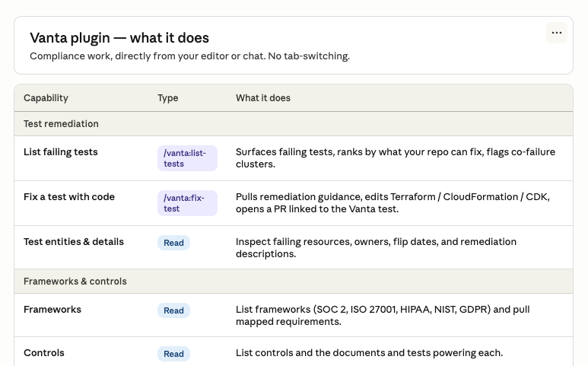Click the 'Frameworks' capability cell

point(52,310)
